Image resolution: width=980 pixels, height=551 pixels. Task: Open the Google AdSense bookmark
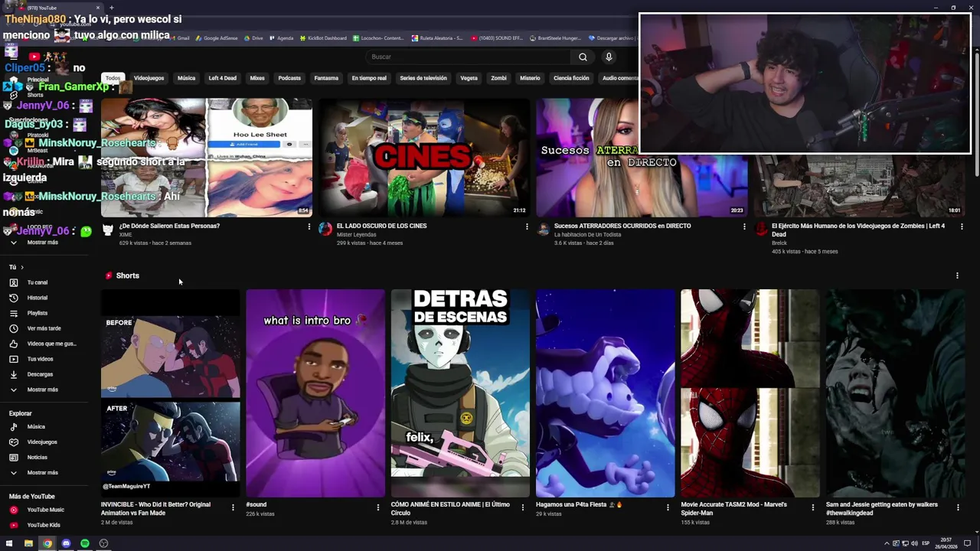pyautogui.click(x=217, y=38)
